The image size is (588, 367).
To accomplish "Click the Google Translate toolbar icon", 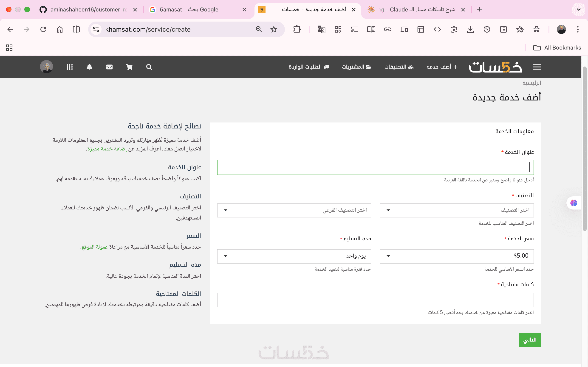I will tap(321, 29).
